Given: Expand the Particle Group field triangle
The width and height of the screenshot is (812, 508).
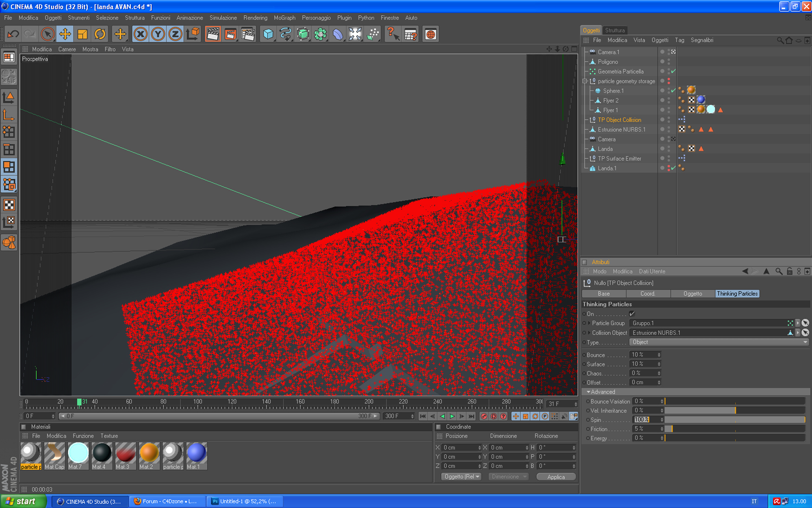Looking at the screenshot, I should tap(589, 323).
